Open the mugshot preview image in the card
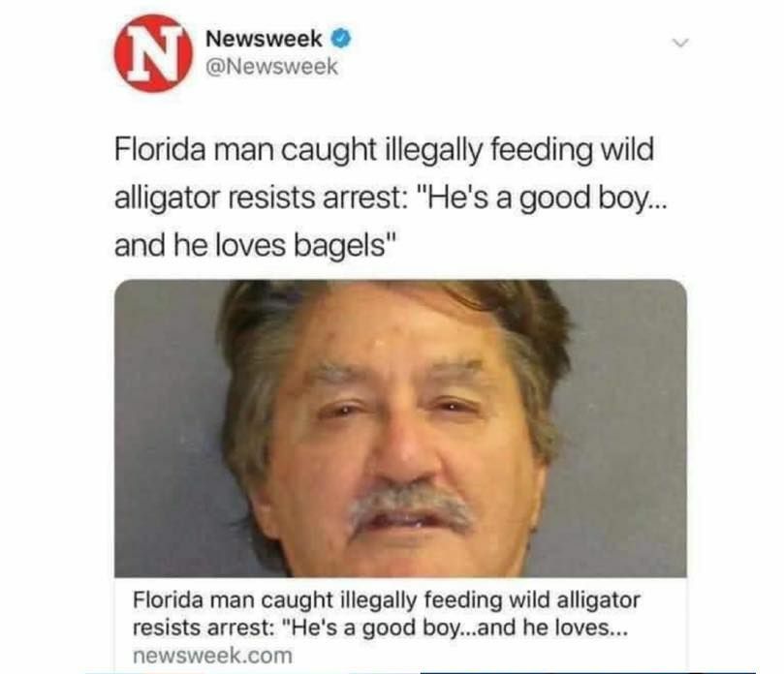 (400, 428)
